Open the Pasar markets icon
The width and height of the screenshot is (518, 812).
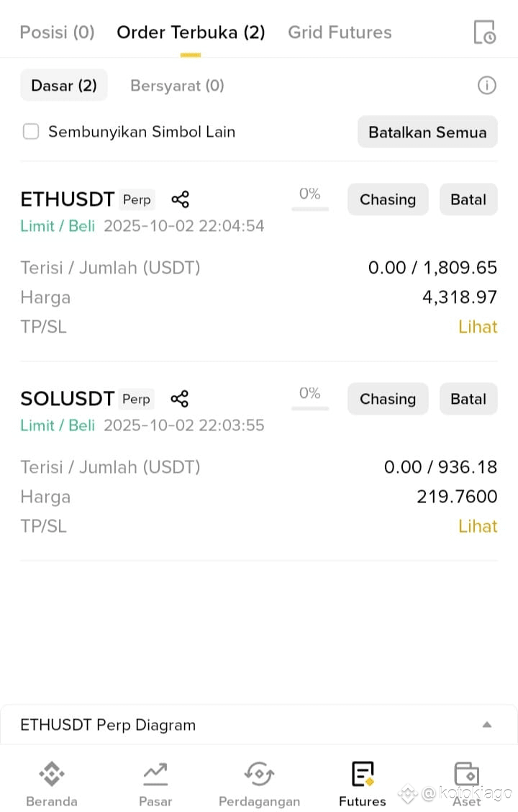tap(155, 774)
